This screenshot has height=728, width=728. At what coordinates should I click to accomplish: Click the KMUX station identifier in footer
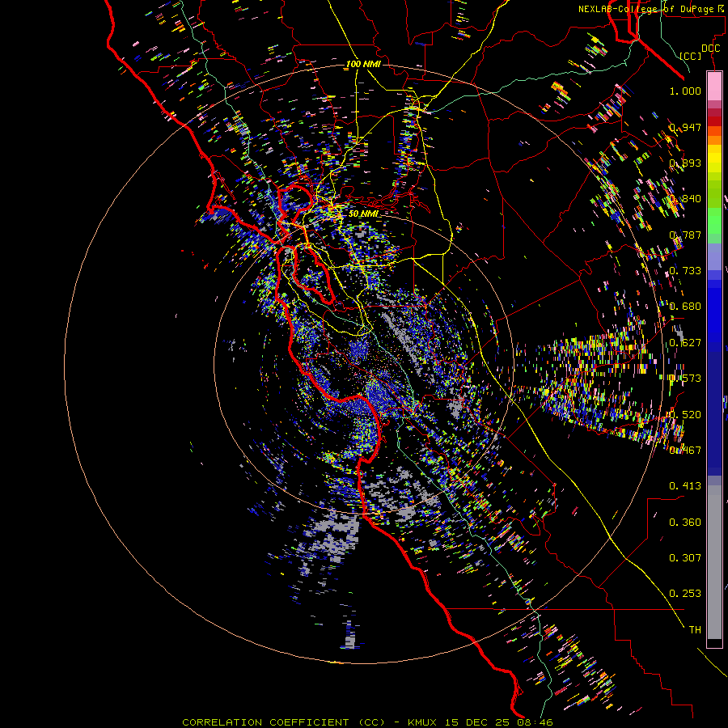[x=422, y=722]
